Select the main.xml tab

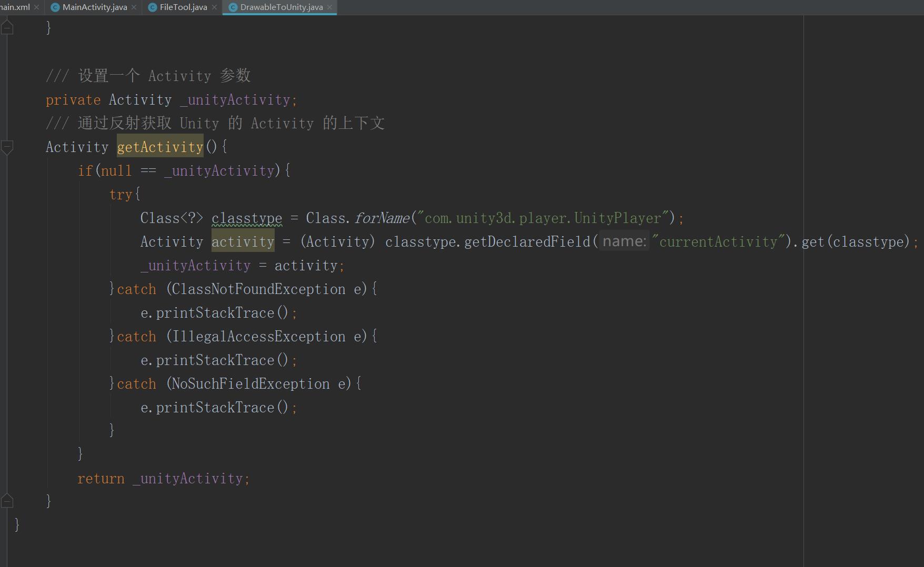coord(16,7)
